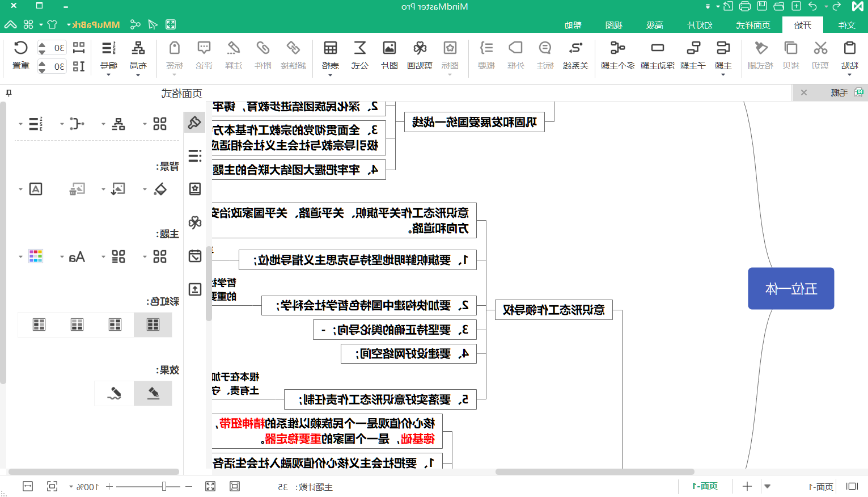Screen dimensions: 868x497
Task: Increase horizontal spacing stepper value 30
Action: tap(42, 44)
